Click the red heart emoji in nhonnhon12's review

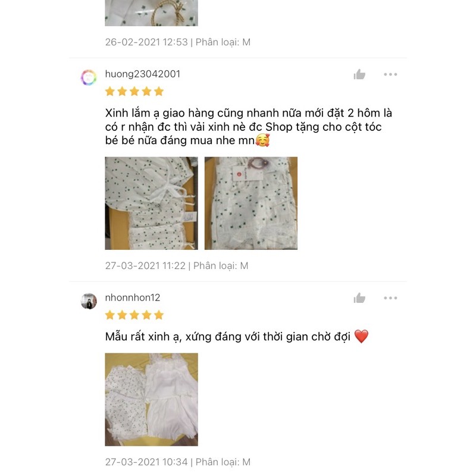pyautogui.click(x=361, y=336)
